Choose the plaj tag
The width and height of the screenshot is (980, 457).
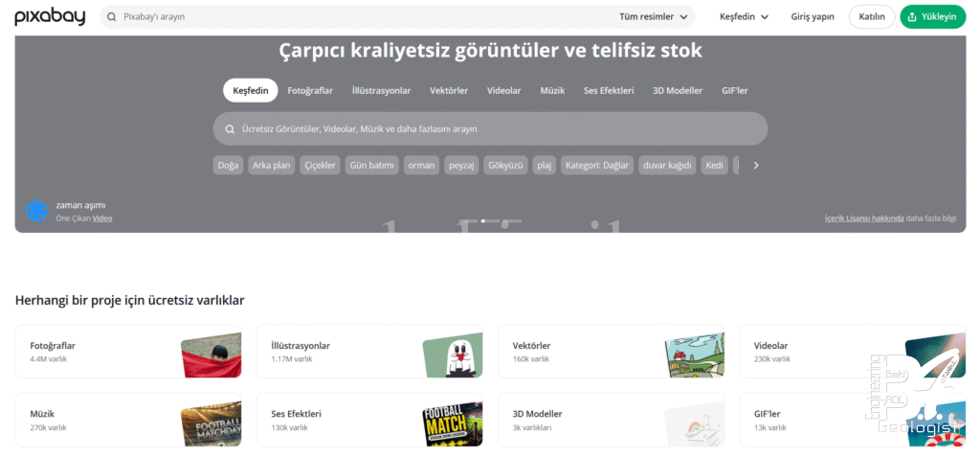pos(545,166)
